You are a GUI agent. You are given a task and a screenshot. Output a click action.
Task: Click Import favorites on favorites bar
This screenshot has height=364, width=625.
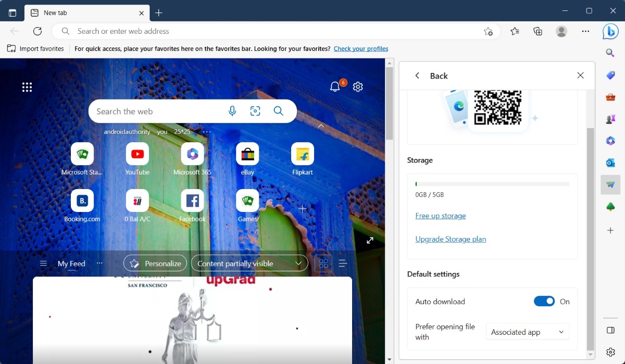pos(35,48)
